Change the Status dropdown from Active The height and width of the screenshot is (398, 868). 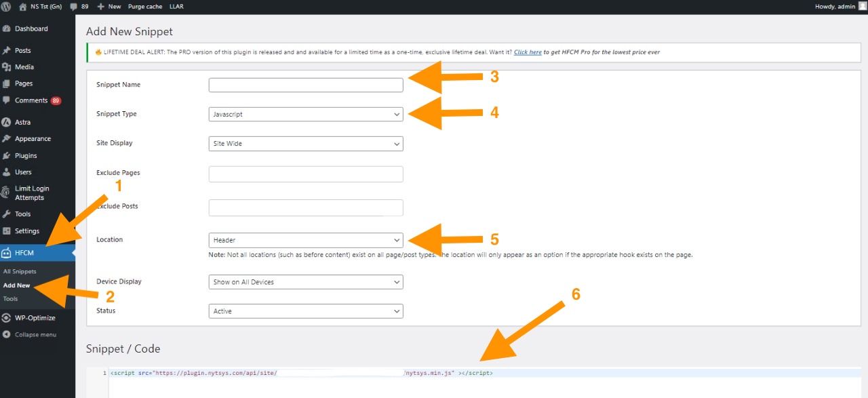pyautogui.click(x=305, y=311)
